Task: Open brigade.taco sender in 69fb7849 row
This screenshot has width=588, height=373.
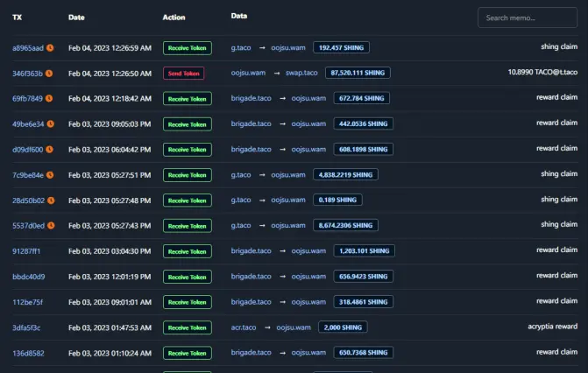Action: 251,98
